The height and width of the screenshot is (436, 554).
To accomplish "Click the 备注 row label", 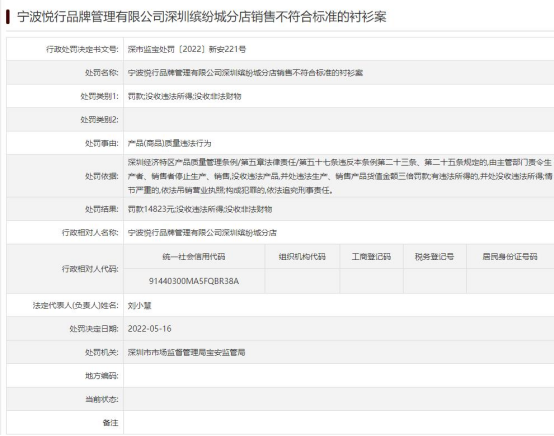I will click(x=110, y=423).
